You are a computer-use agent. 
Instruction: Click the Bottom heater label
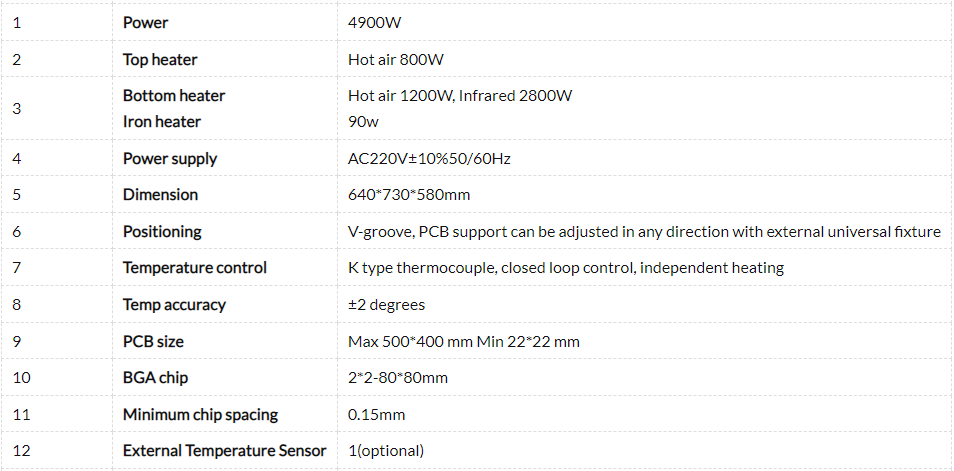174,96
